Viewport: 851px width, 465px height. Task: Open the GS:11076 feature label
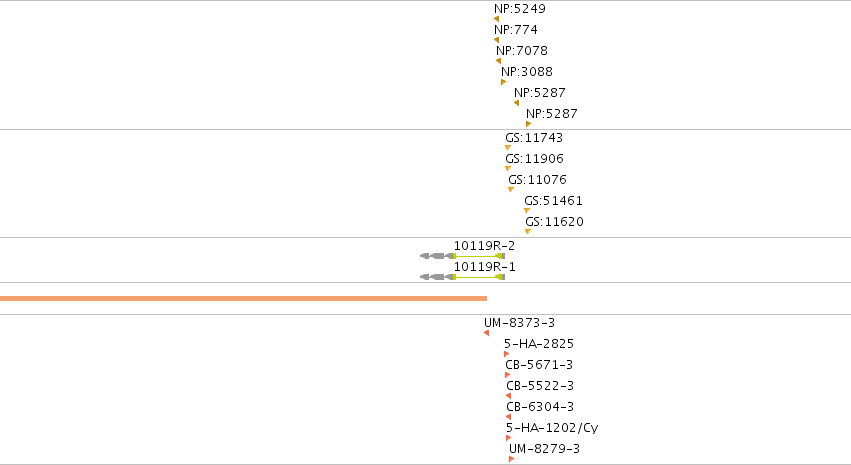click(537, 180)
